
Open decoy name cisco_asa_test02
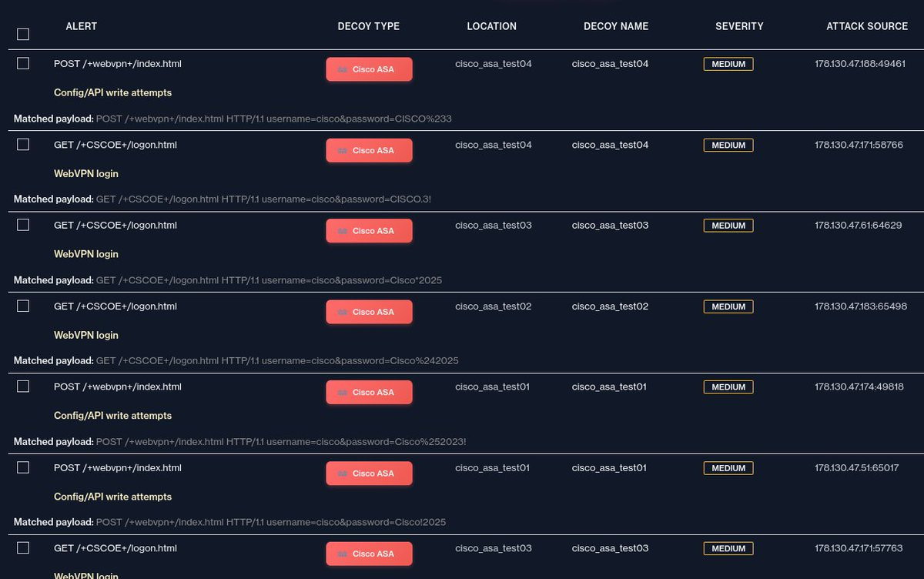[x=611, y=306]
